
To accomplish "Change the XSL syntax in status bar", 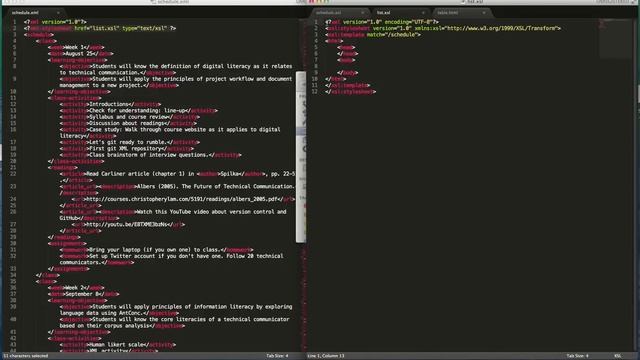I will click(x=618, y=356).
